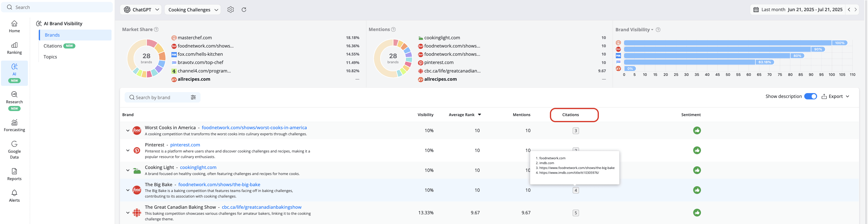Click the Mentions help question icon
Screen dimensions: 868x224
(x=393, y=30)
